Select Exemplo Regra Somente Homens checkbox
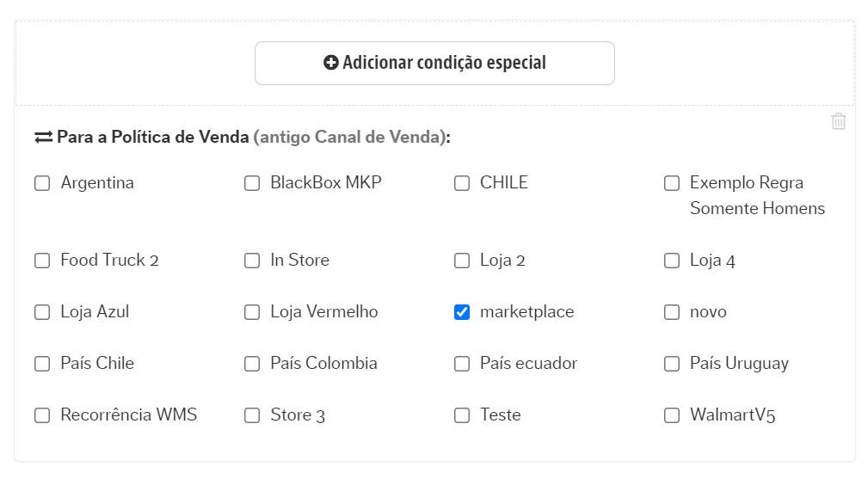 (x=672, y=183)
